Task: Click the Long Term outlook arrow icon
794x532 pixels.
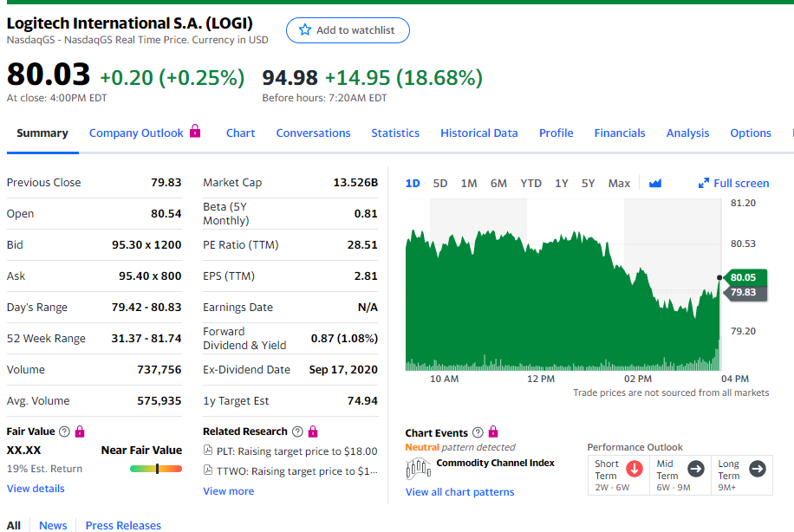Action: click(x=757, y=468)
